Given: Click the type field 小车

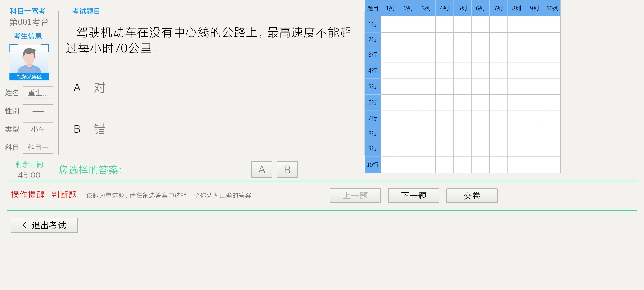Looking at the screenshot, I should pyautogui.click(x=38, y=129).
